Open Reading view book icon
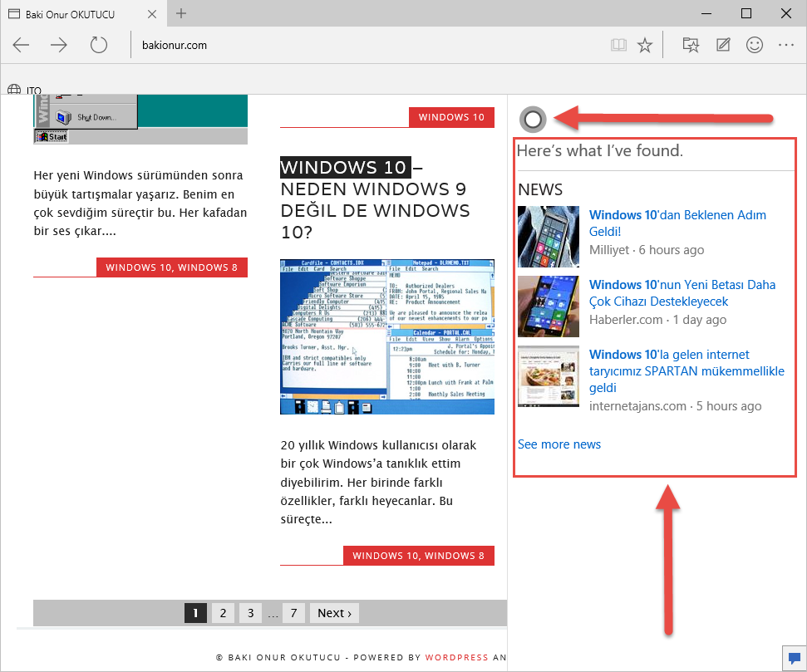This screenshot has height=672, width=807. pos(618,46)
